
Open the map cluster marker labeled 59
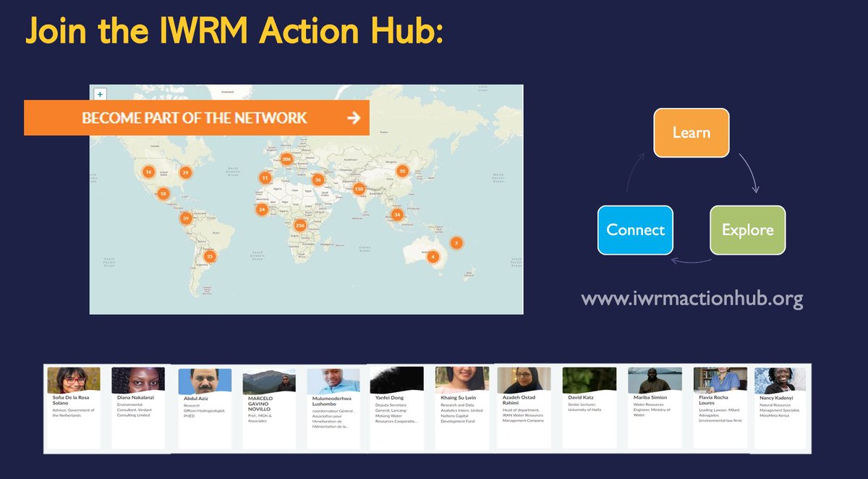click(186, 218)
